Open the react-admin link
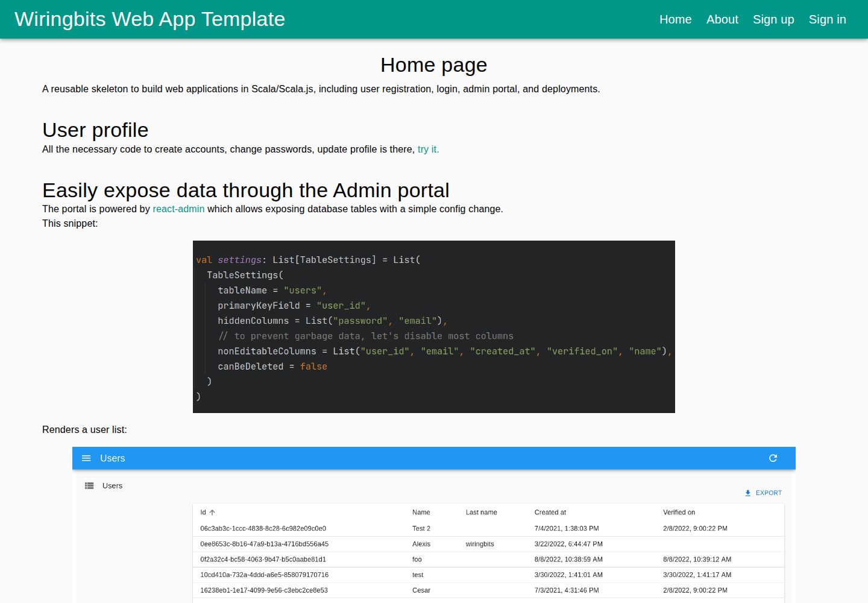 pos(178,209)
